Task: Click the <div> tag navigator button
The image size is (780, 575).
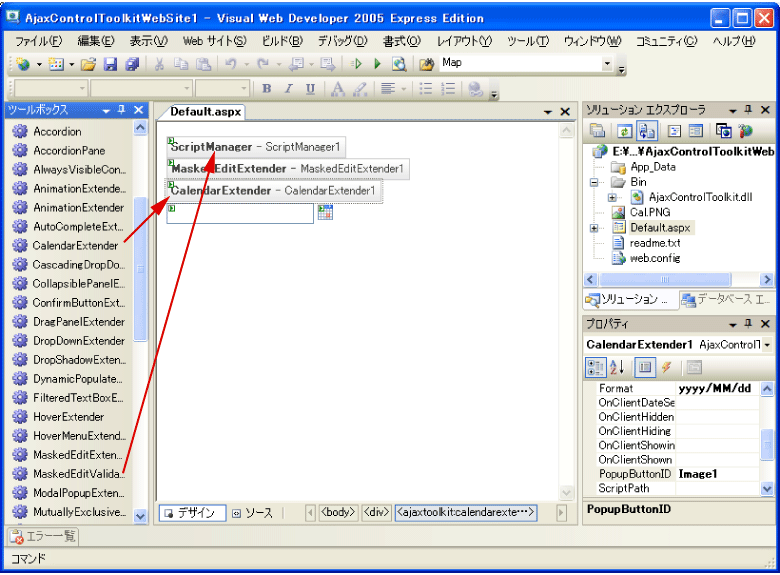Action: (x=376, y=512)
